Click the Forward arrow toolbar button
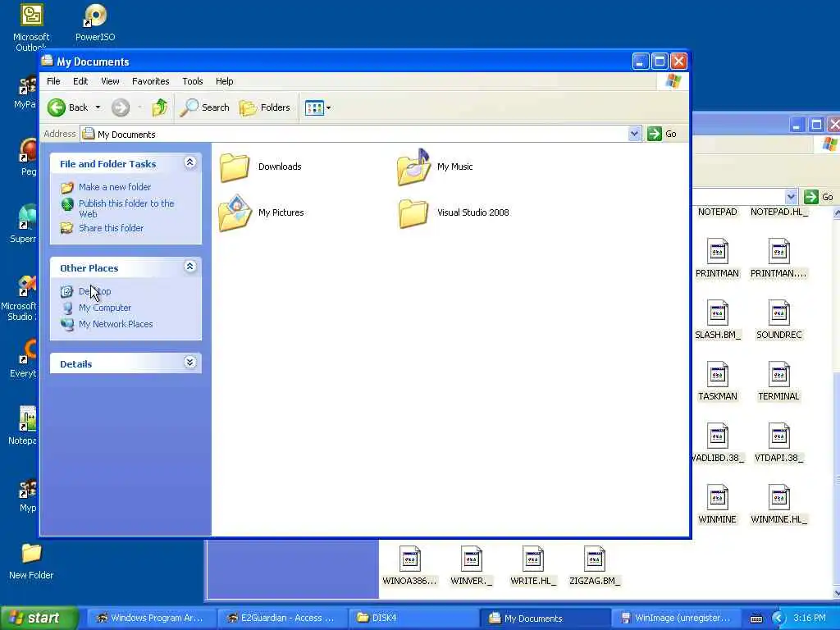 click(121, 107)
